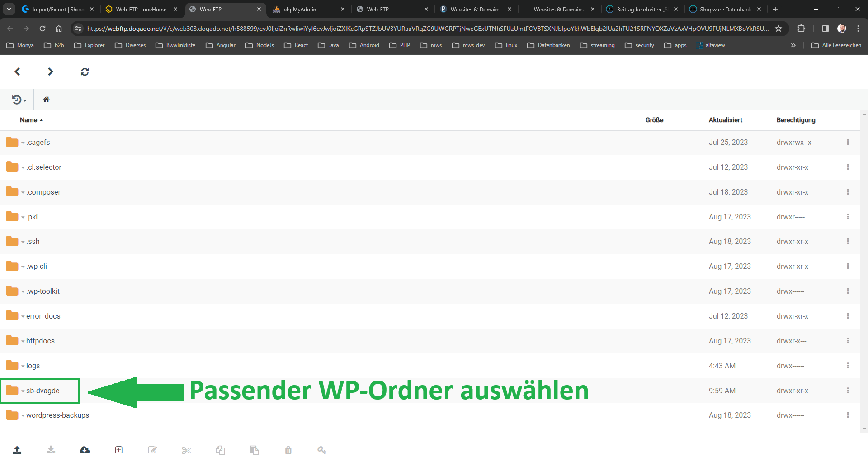Open the three-dot menu for the .cagefs row
Viewport: 868px width, 467px height.
click(x=848, y=142)
